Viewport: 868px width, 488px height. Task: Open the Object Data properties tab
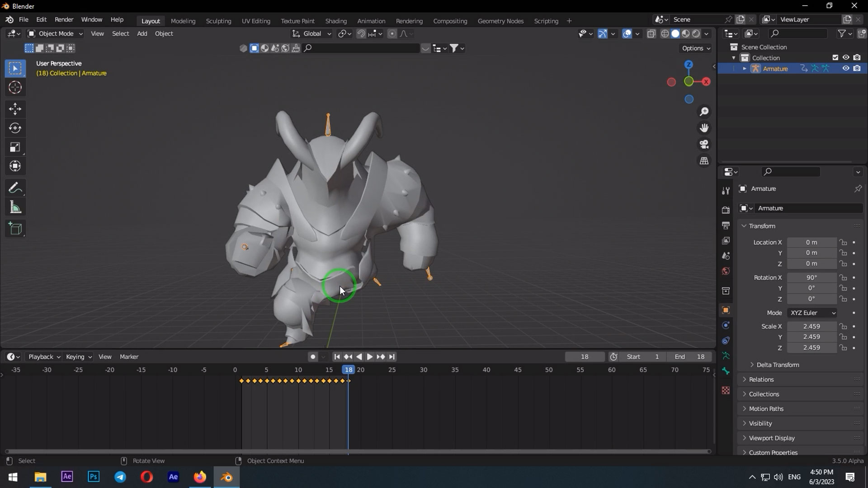coord(726,356)
